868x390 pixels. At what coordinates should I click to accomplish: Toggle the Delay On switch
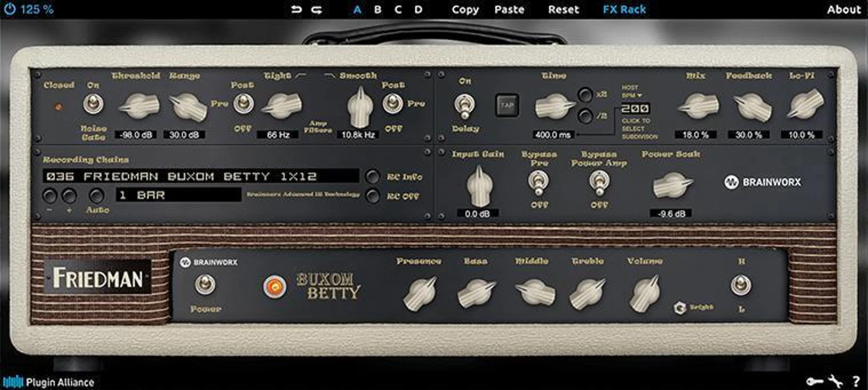[x=464, y=106]
